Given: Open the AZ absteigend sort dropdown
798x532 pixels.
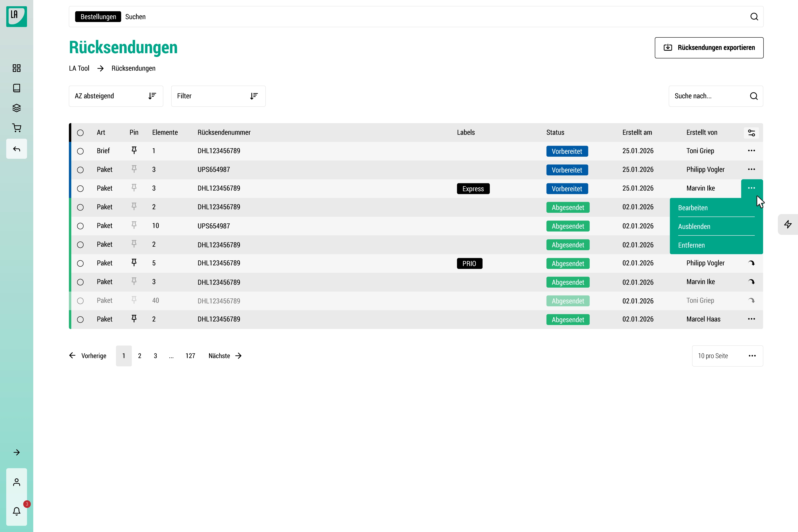Looking at the screenshot, I should pos(116,96).
